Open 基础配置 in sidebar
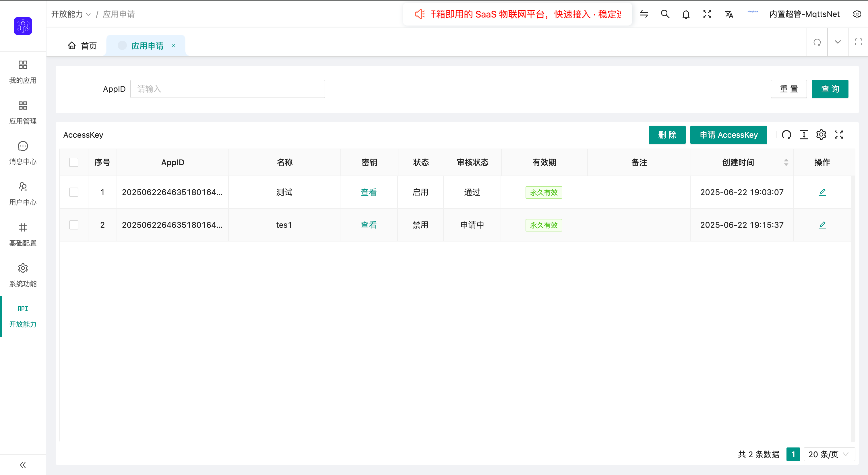Image resolution: width=868 pixels, height=475 pixels. (x=23, y=235)
